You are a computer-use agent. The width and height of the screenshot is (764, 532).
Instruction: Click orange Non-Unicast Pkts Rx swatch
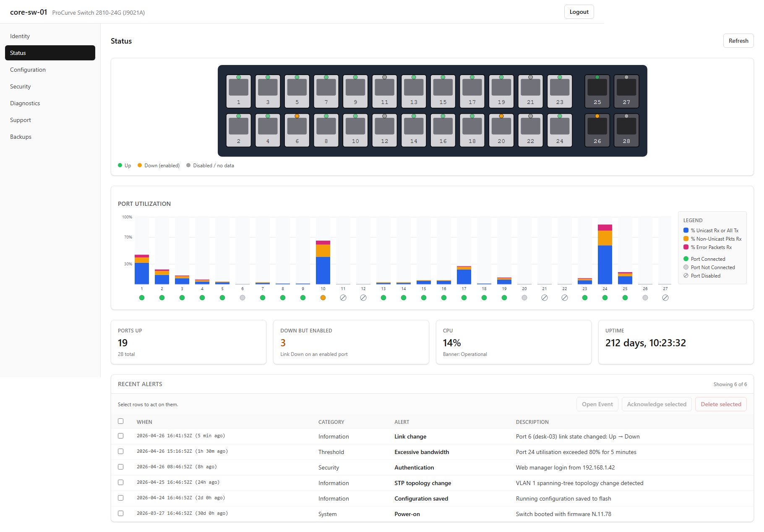point(686,239)
